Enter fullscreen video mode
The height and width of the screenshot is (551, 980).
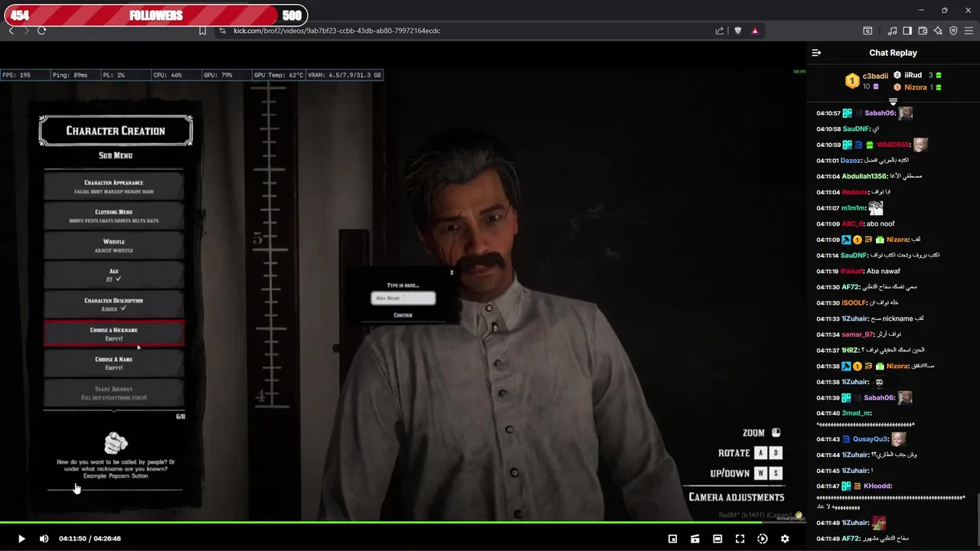[740, 539]
